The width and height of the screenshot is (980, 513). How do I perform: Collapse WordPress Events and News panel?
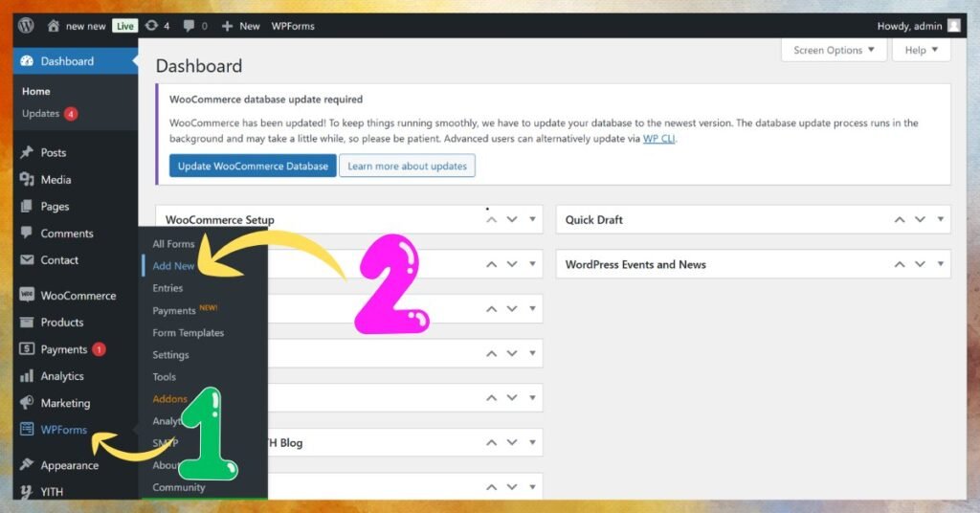pos(941,264)
